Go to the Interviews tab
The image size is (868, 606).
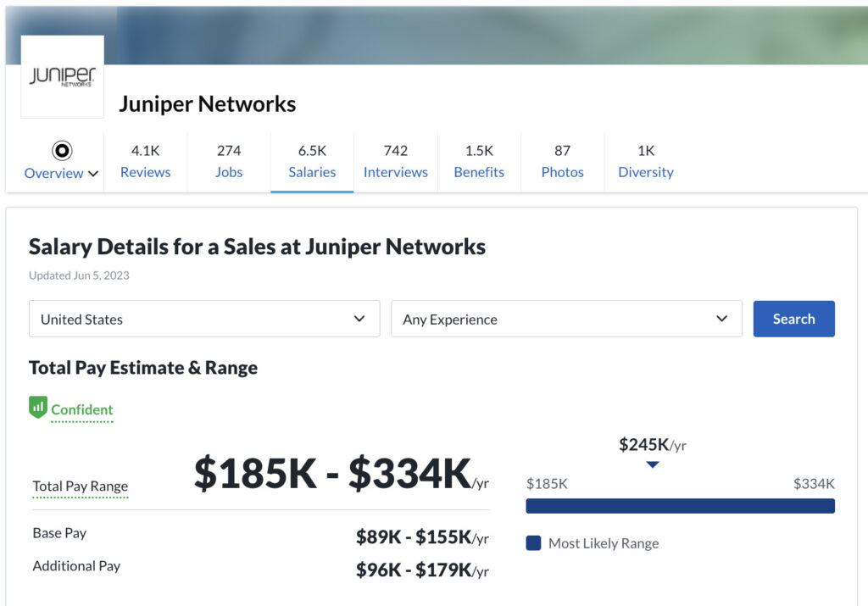pos(396,162)
